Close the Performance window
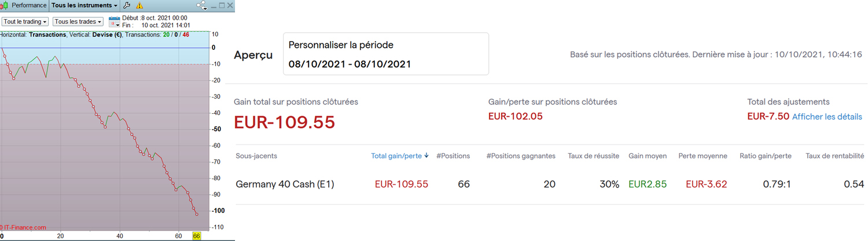This screenshot has width=868, height=241. (x=230, y=5)
